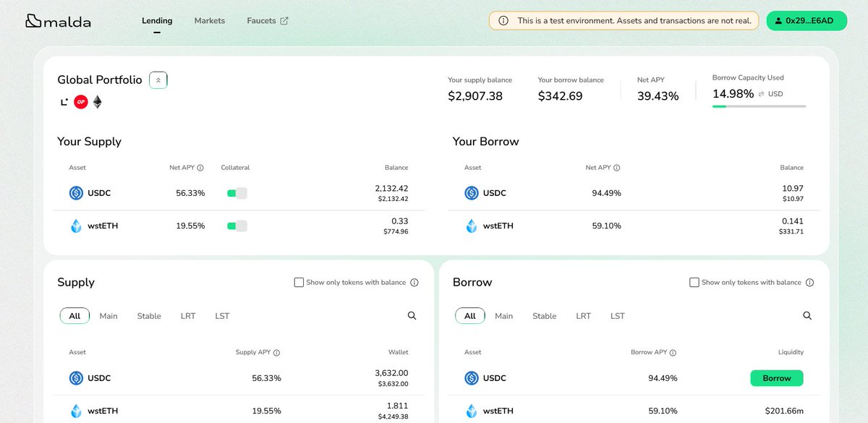Click the 39.43% Net APY value
The height and width of the screenshot is (423, 868).
tap(658, 95)
